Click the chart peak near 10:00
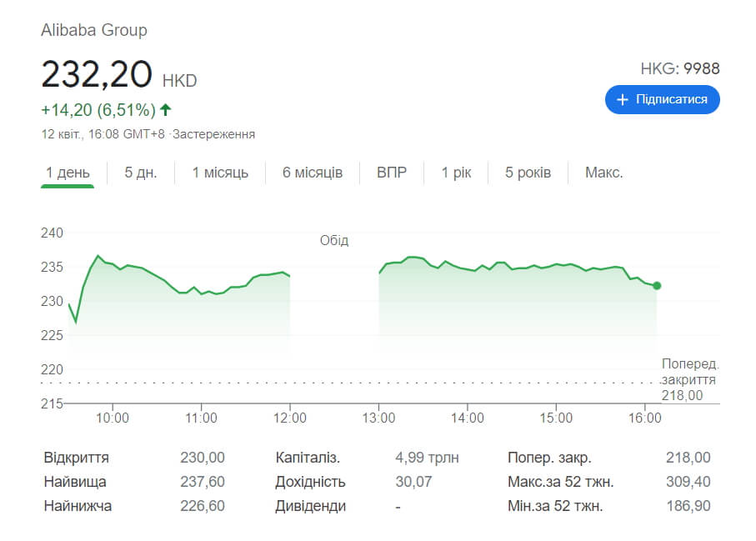Viewport: 756px width, 541px height. click(98, 256)
